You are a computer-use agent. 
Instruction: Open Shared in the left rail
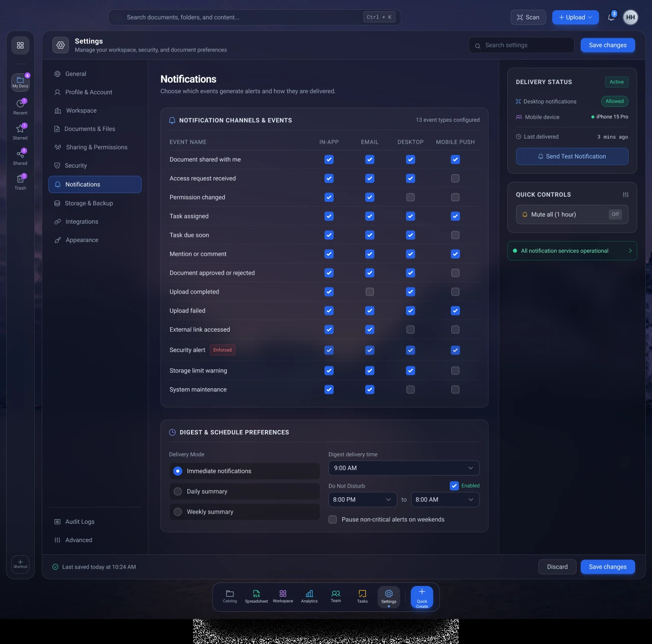tap(20, 157)
